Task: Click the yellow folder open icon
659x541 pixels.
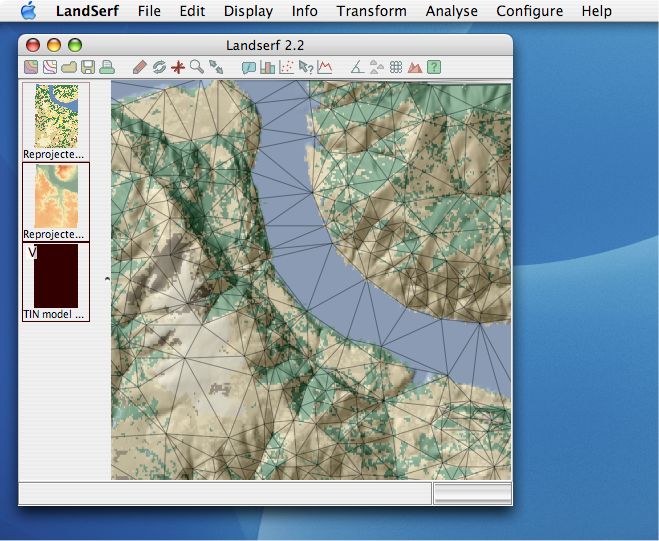Action: pyautogui.click(x=69, y=67)
